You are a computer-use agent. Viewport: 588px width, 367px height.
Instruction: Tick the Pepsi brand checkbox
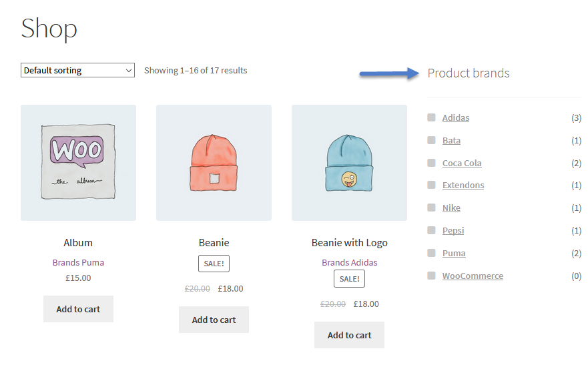pos(431,230)
